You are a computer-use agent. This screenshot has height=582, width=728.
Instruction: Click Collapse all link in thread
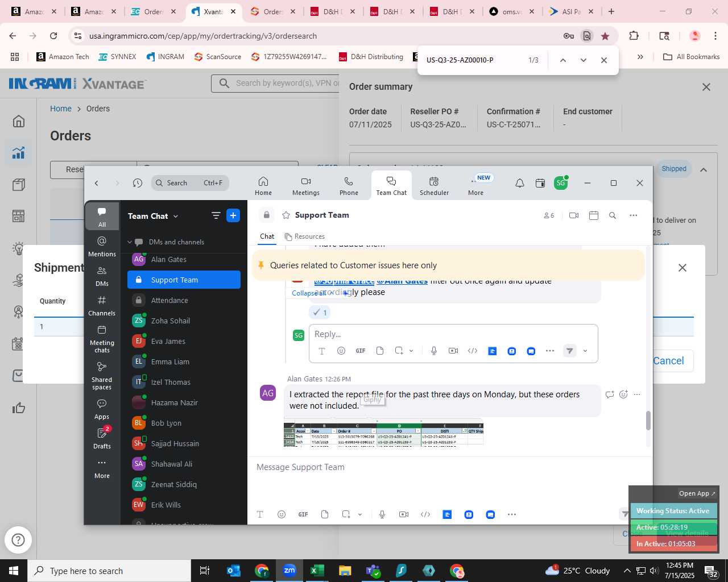[309, 293]
